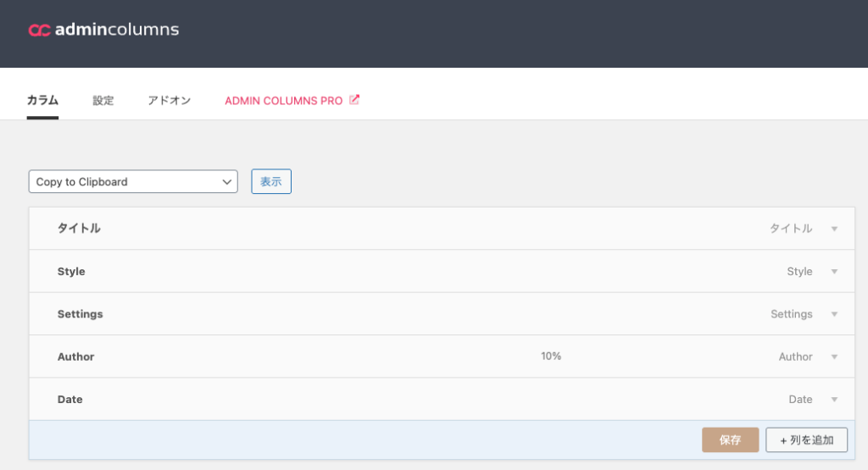Click the + 列を追加 button
Image resolution: width=868 pixels, height=470 pixels.
tap(806, 440)
